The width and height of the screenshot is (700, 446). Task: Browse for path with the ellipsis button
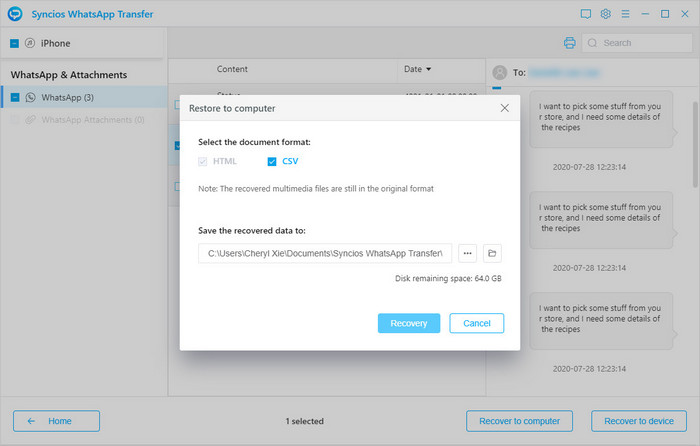467,253
